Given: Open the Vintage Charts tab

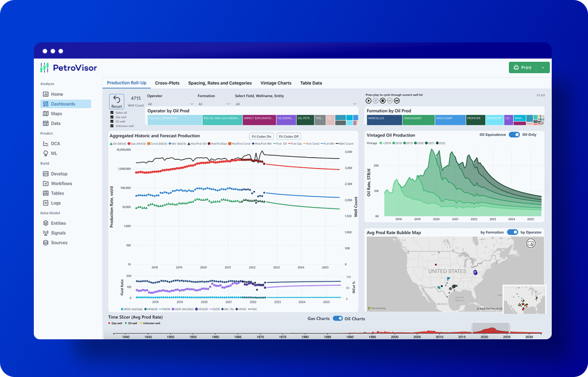Looking at the screenshot, I should [x=276, y=83].
